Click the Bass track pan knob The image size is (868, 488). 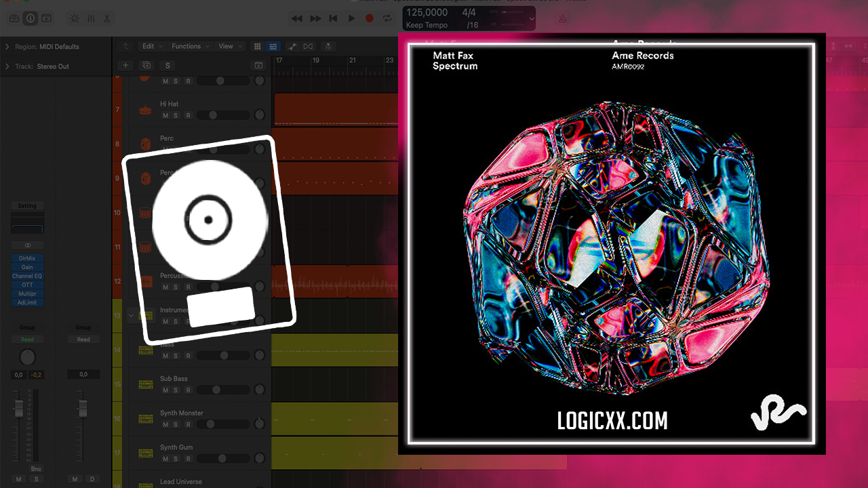point(259,355)
